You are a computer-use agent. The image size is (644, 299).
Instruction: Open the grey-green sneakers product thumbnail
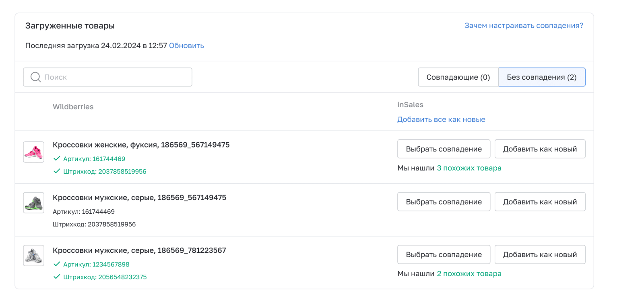point(33,203)
